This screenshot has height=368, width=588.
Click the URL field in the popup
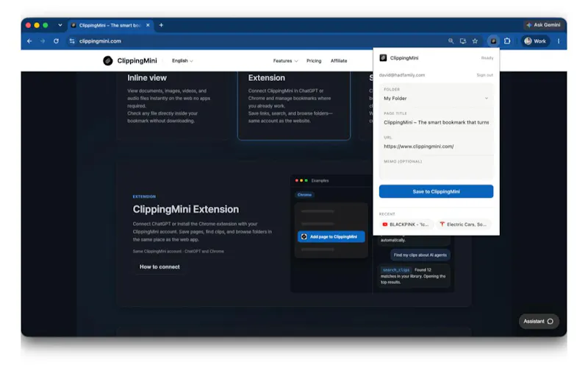point(436,146)
